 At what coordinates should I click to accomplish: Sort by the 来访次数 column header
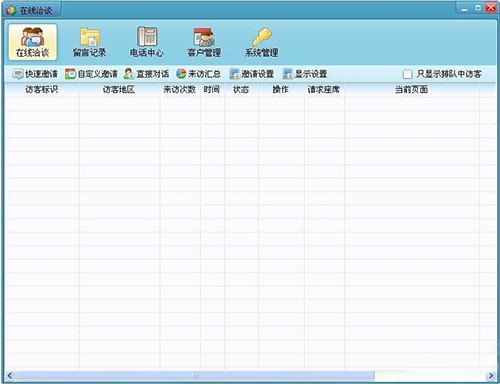point(180,89)
